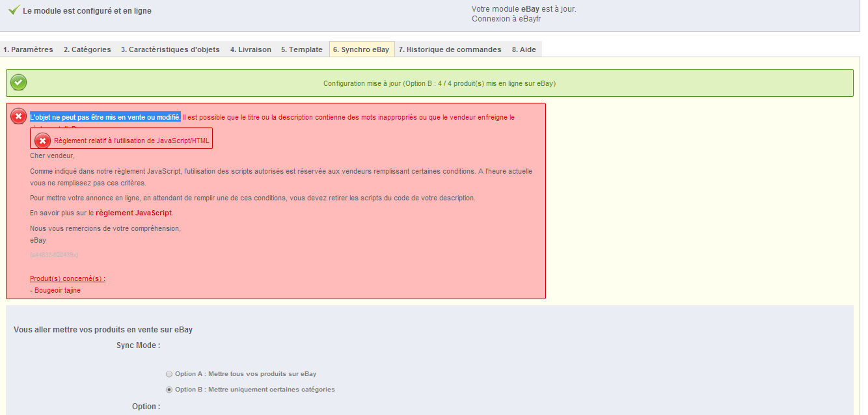Screen dimensions: 868x415
Task: Click the red cross icon by Règlement JavaScript/HTML
Action: (x=43, y=141)
